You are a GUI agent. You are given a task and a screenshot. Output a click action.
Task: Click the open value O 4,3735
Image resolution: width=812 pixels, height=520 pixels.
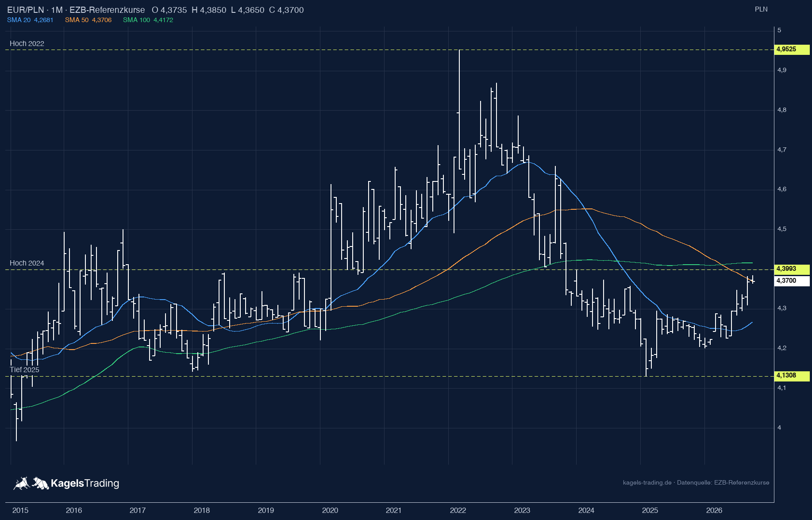pos(169,10)
